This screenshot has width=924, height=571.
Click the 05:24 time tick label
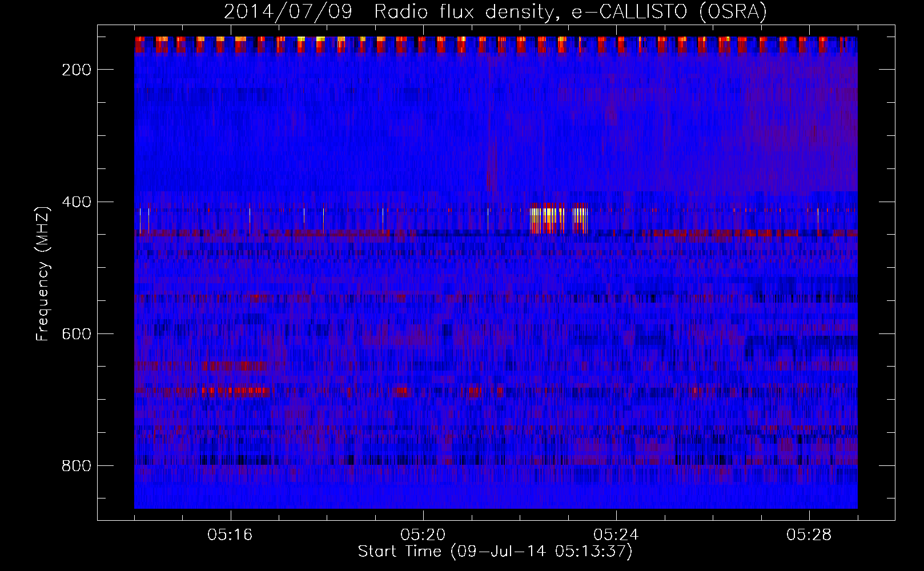tap(616, 535)
